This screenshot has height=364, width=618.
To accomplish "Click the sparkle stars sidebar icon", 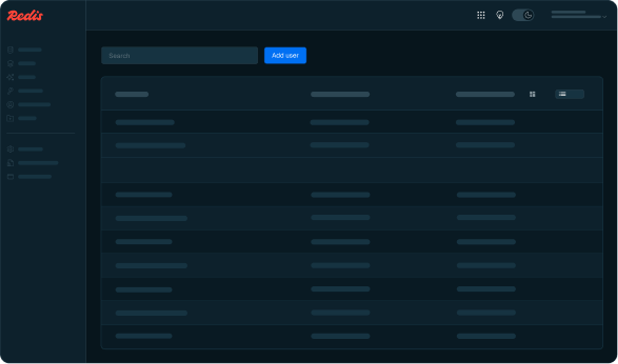I will point(10,77).
